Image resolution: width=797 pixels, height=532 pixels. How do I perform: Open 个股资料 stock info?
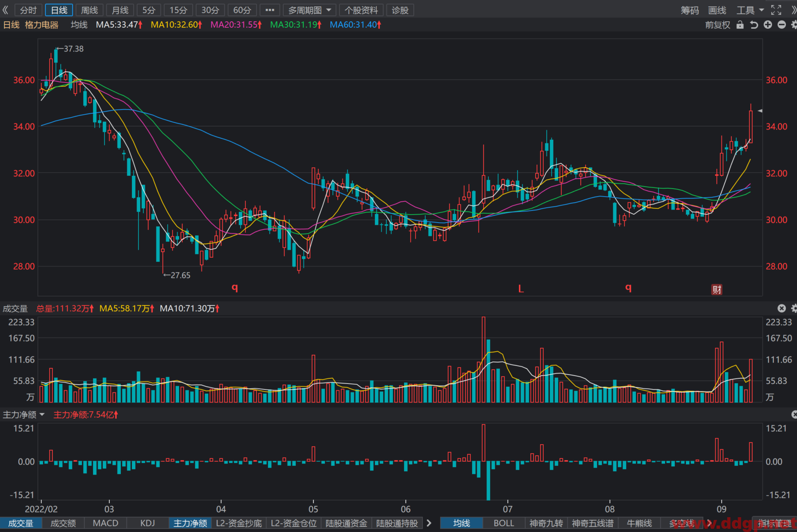pos(361,10)
